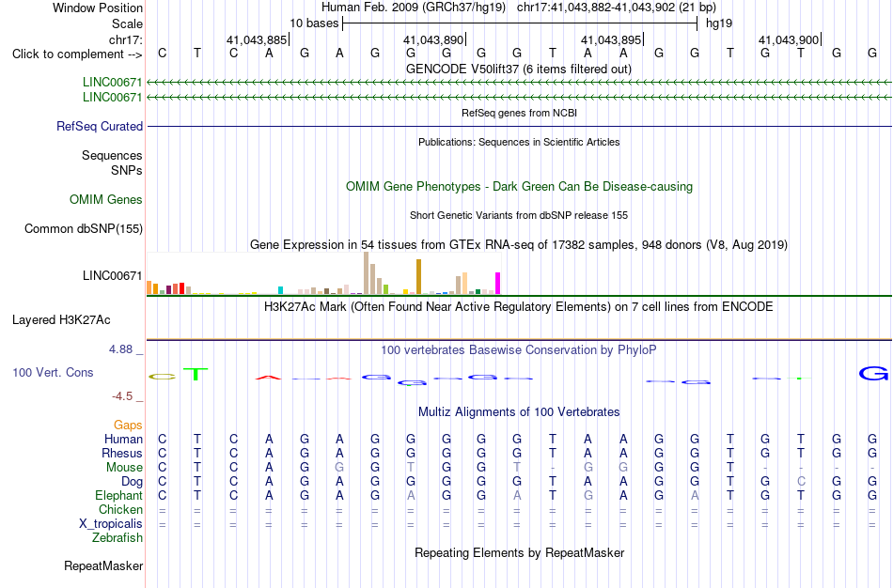Select the 'Human' alignment species label
The width and height of the screenshot is (893, 588).
(x=123, y=439)
